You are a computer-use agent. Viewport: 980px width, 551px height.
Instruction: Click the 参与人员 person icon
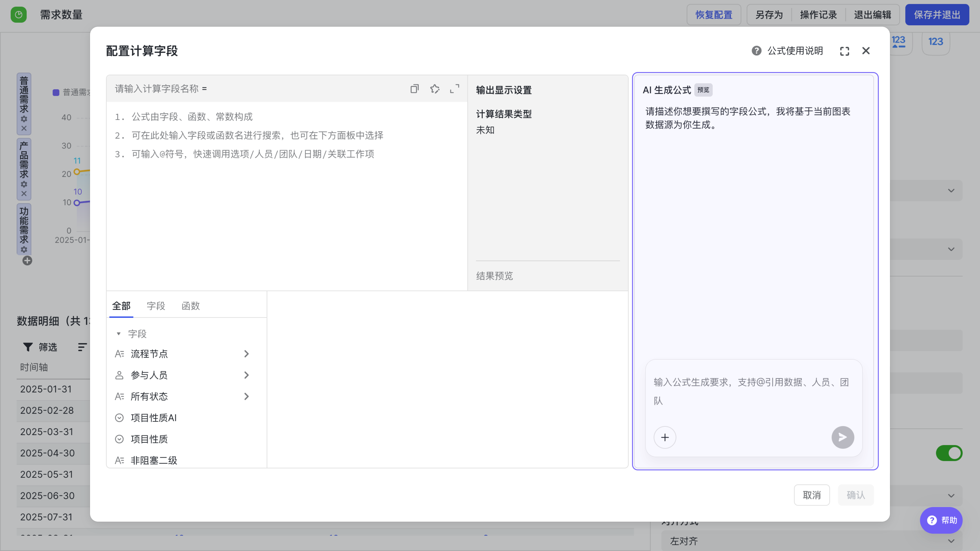[x=119, y=375]
